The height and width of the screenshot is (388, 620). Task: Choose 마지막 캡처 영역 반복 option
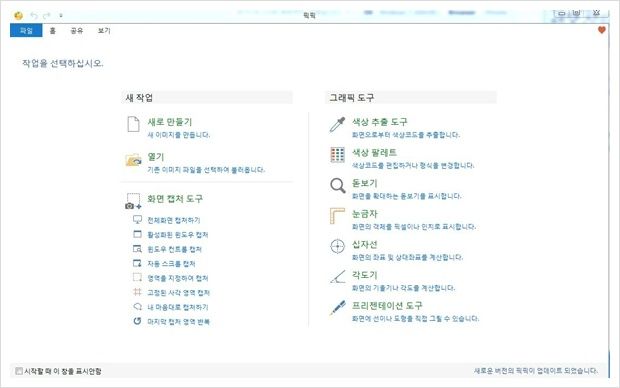179,322
